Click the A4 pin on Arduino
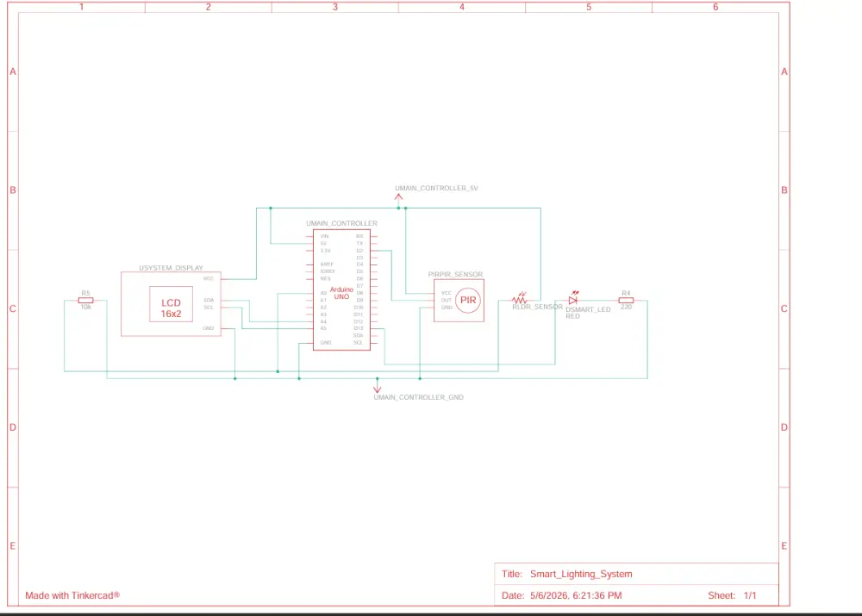Viewport: 862px width, 616px height. click(323, 321)
